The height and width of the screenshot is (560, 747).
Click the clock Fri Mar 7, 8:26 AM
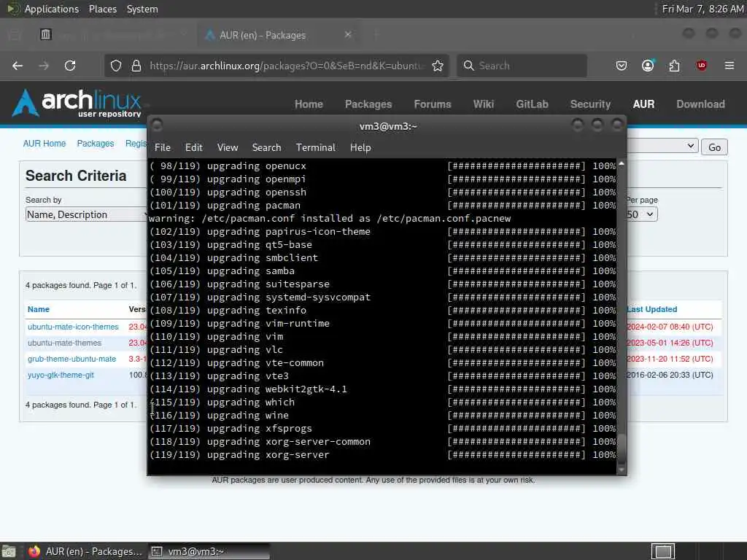[x=703, y=9]
